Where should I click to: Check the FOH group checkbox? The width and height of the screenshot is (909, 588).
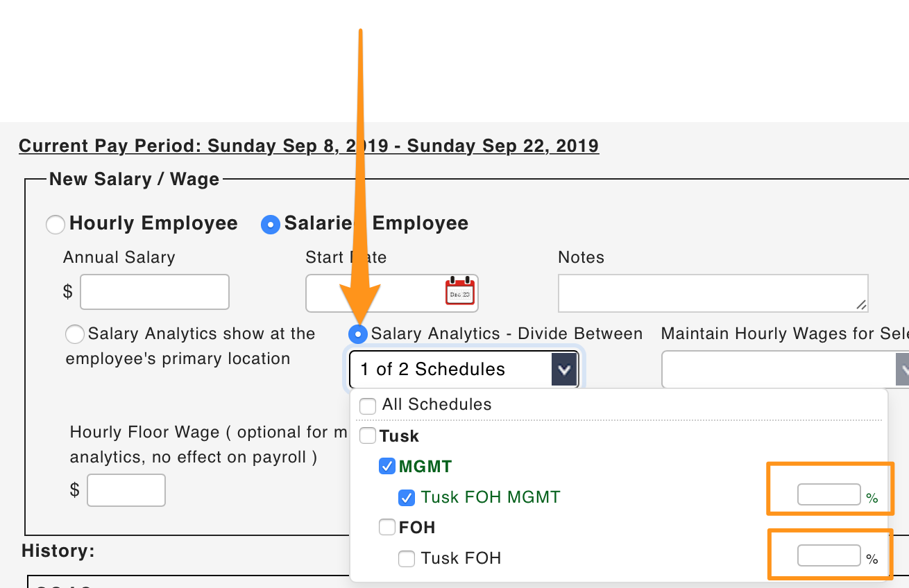pos(387,528)
